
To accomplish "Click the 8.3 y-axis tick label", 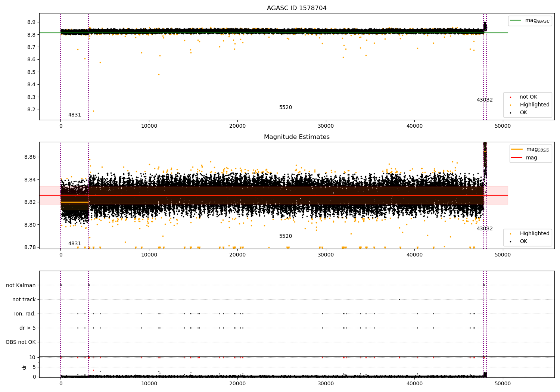I will [x=31, y=97].
